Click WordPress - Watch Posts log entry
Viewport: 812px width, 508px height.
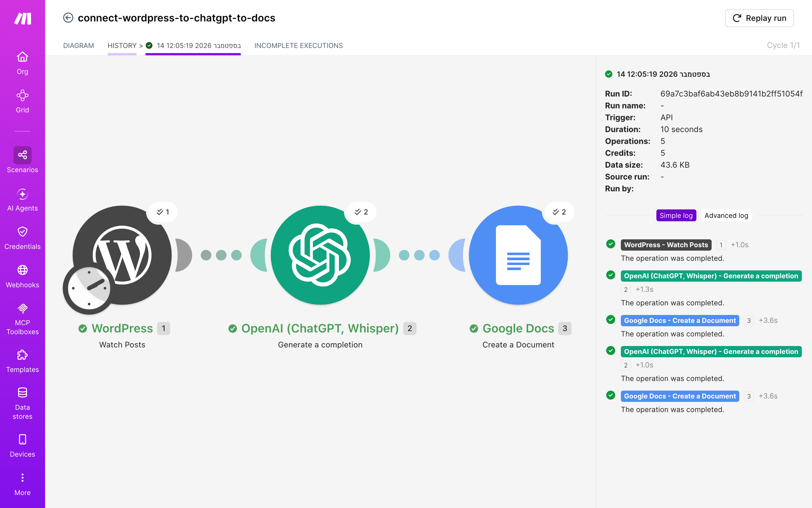click(x=666, y=245)
